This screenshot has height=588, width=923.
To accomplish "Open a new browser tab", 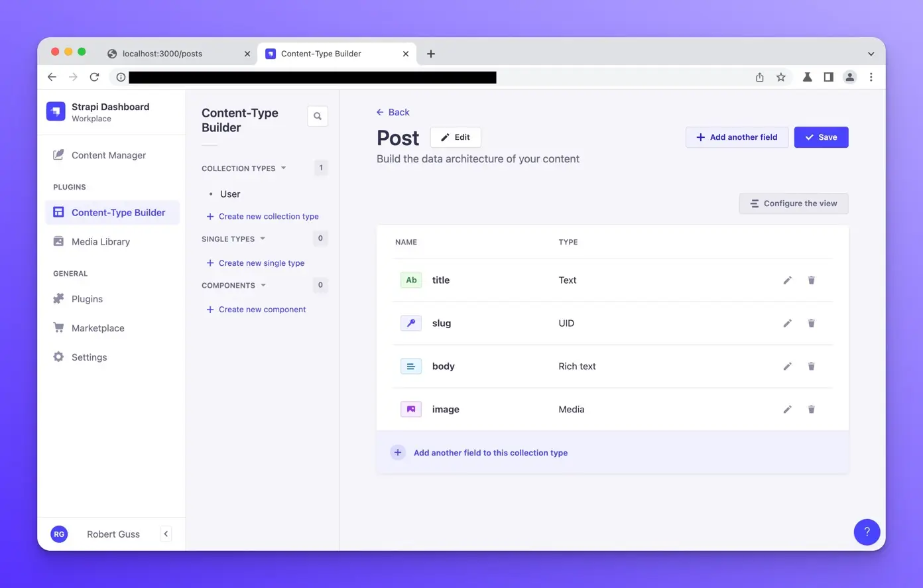I will pos(431,54).
